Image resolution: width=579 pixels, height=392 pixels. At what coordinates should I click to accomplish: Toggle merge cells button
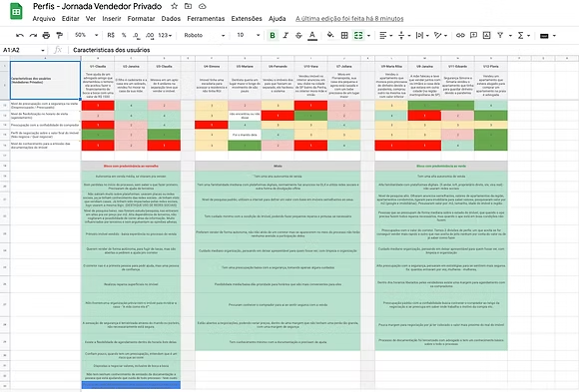coord(358,36)
